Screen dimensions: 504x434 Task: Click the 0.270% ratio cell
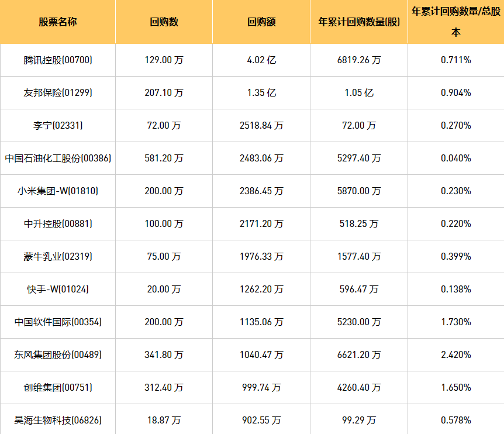click(456, 126)
